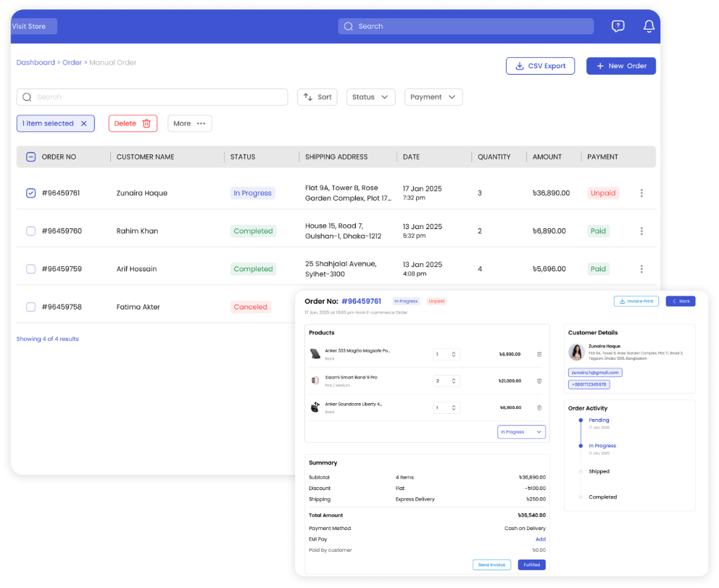Viewport: 719px width, 588px height.
Task: Click the Add link next to EMI Pay
Action: [x=541, y=539]
